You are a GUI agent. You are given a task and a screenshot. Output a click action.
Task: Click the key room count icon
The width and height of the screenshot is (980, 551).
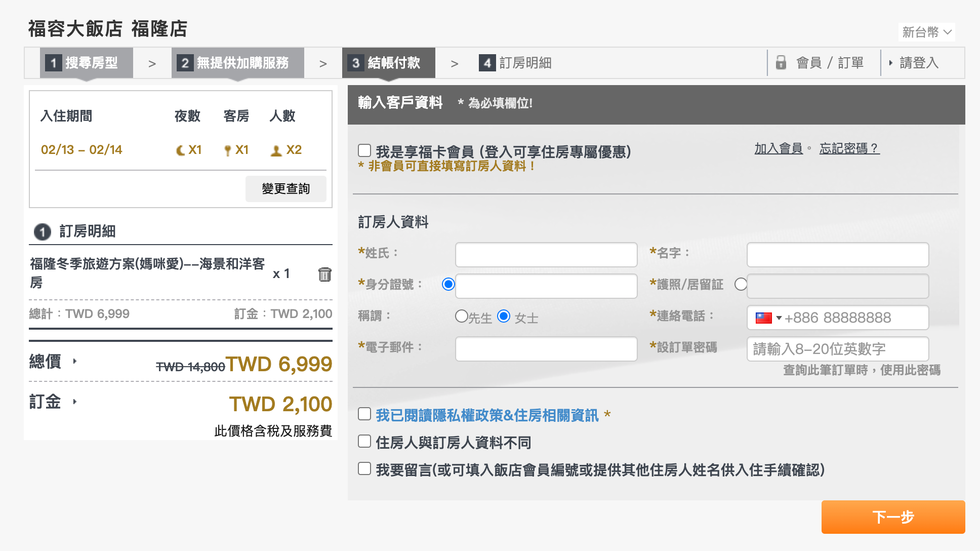(228, 150)
